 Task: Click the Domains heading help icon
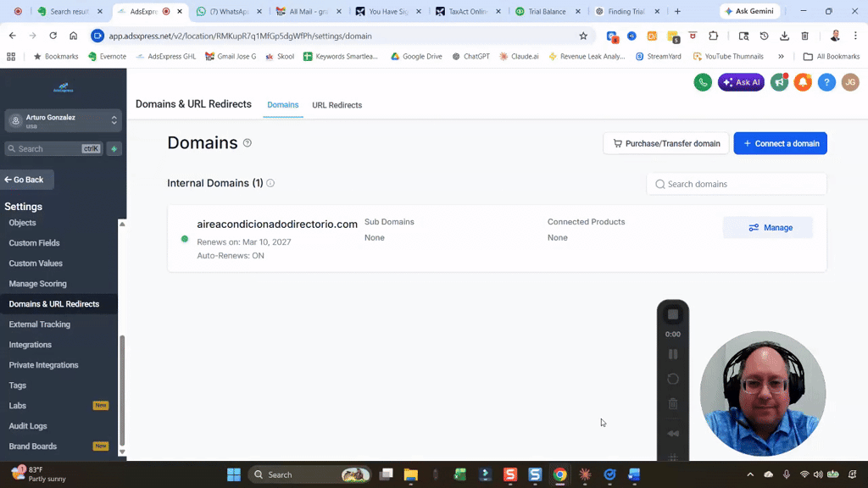coord(248,142)
